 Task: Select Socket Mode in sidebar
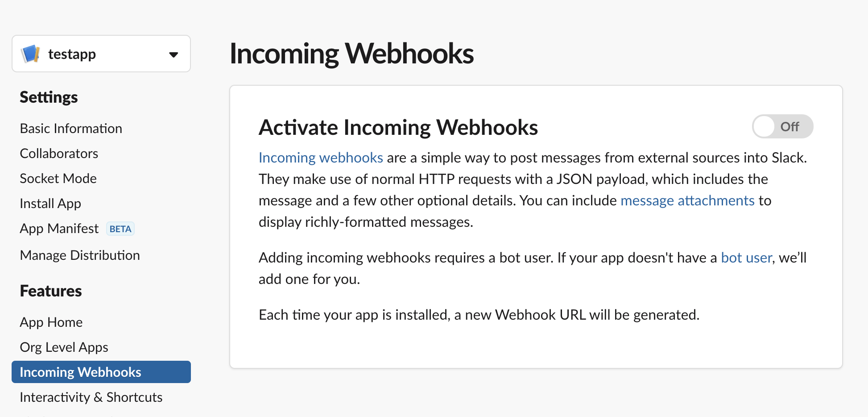click(58, 179)
